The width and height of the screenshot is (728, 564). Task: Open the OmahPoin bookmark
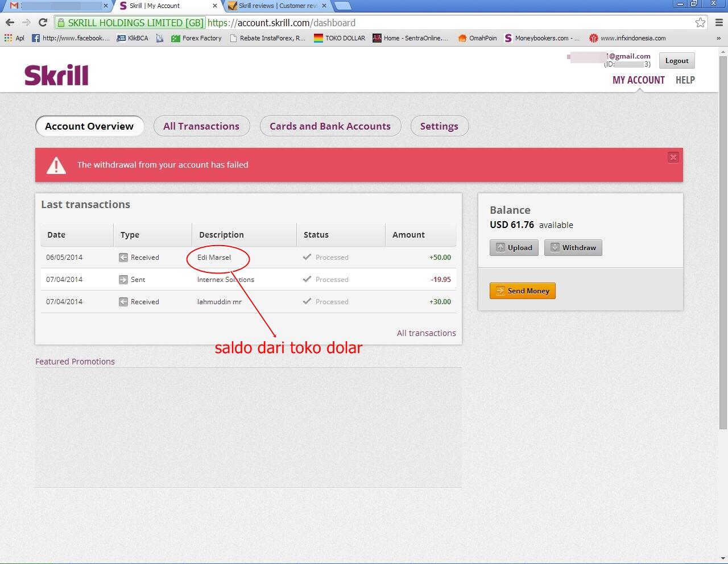(477, 38)
